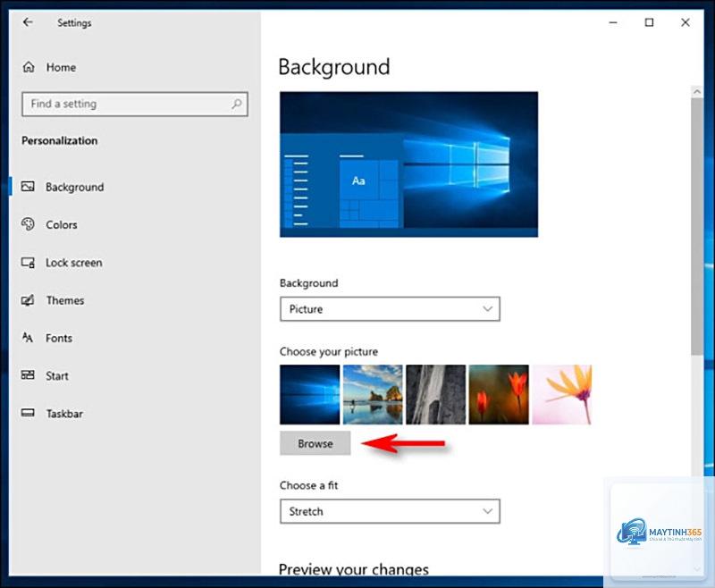Viewport: 715px width, 588px height.
Task: Choose the orange flower on pink thumbnail
Action: [x=562, y=394]
